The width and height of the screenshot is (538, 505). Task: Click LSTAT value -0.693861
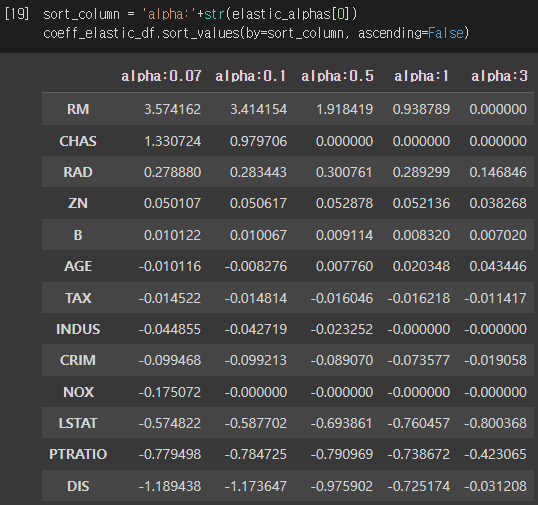pyautogui.click(x=342, y=423)
